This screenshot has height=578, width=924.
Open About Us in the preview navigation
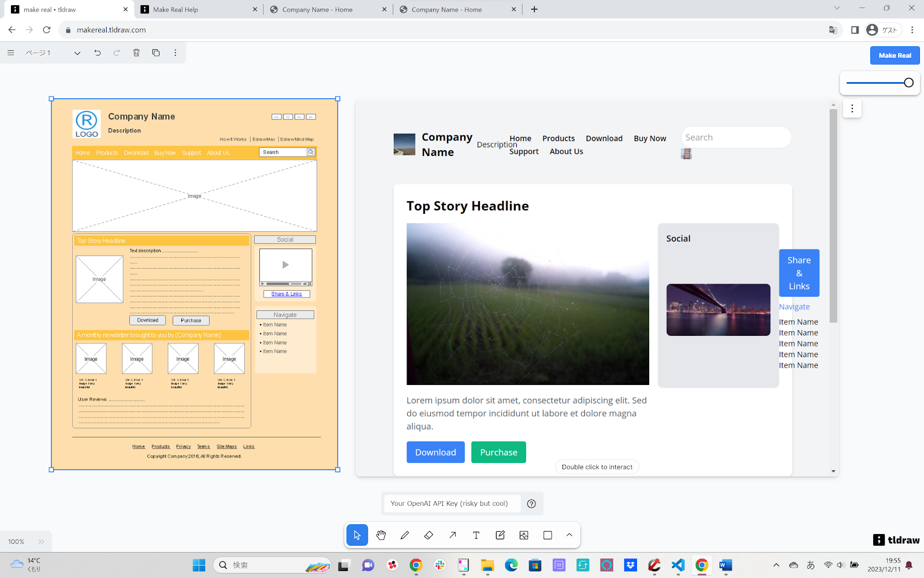pyautogui.click(x=566, y=151)
